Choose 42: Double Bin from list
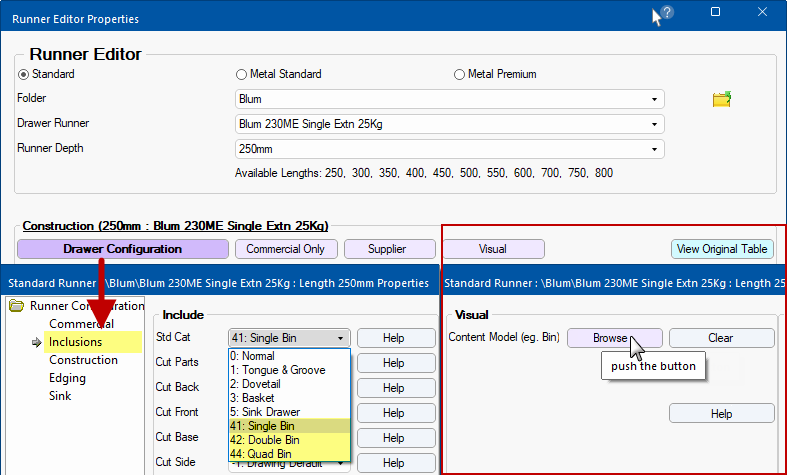The image size is (787, 475). click(290, 440)
